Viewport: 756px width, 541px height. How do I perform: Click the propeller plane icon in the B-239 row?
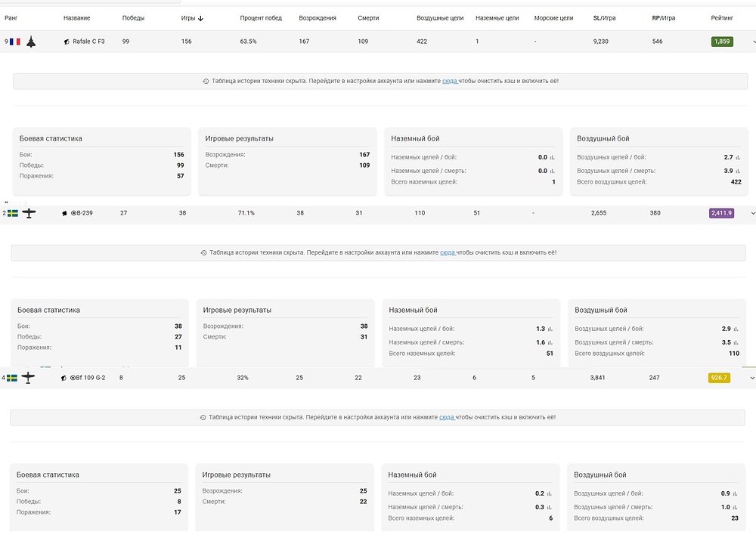tap(29, 213)
